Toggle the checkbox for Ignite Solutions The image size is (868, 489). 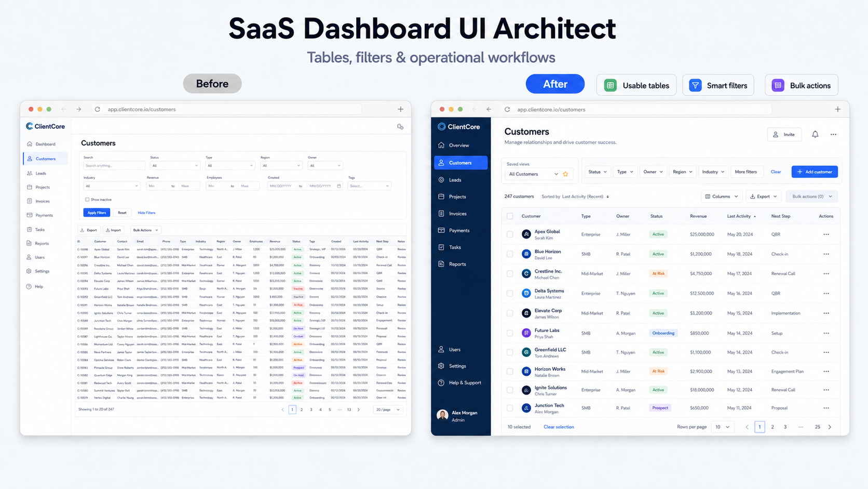point(510,390)
